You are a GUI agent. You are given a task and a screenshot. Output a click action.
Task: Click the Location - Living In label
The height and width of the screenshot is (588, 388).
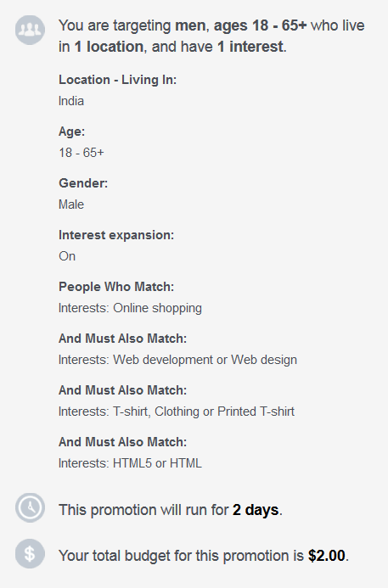[x=117, y=80]
